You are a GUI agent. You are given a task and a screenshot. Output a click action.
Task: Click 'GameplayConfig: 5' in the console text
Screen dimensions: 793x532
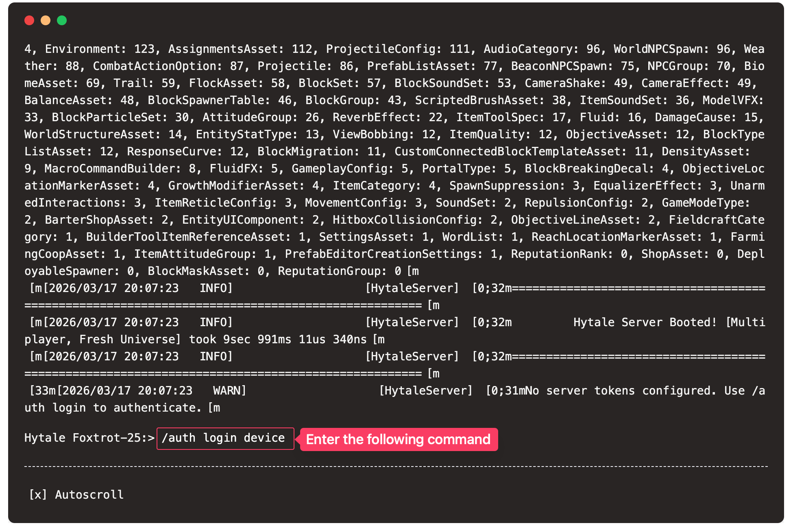pyautogui.click(x=350, y=169)
